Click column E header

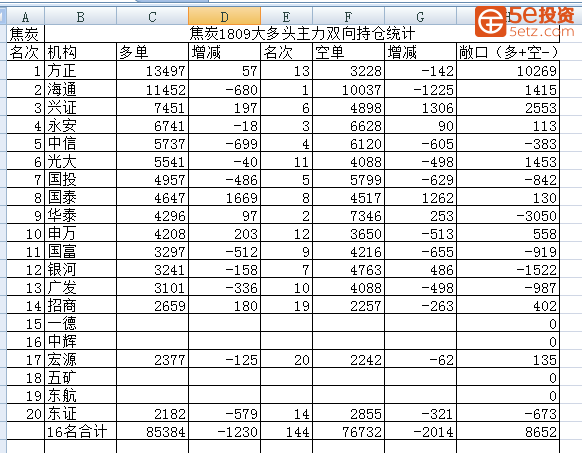click(x=286, y=17)
